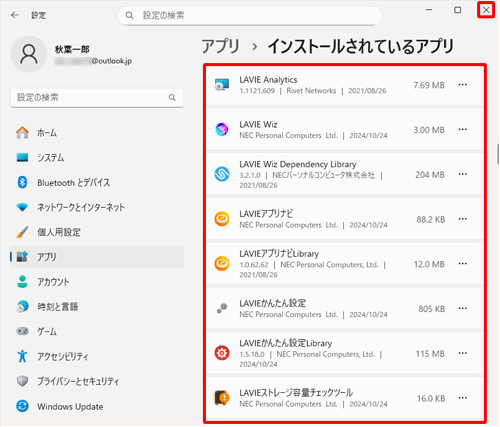The image size is (500, 427).
Task: Click the sidebar 設定の検索 search box
Action: (x=97, y=97)
